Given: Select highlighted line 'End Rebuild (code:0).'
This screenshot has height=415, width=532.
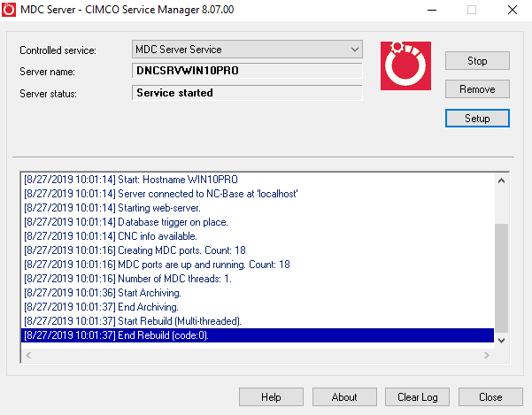Looking at the screenshot, I should (x=258, y=335).
